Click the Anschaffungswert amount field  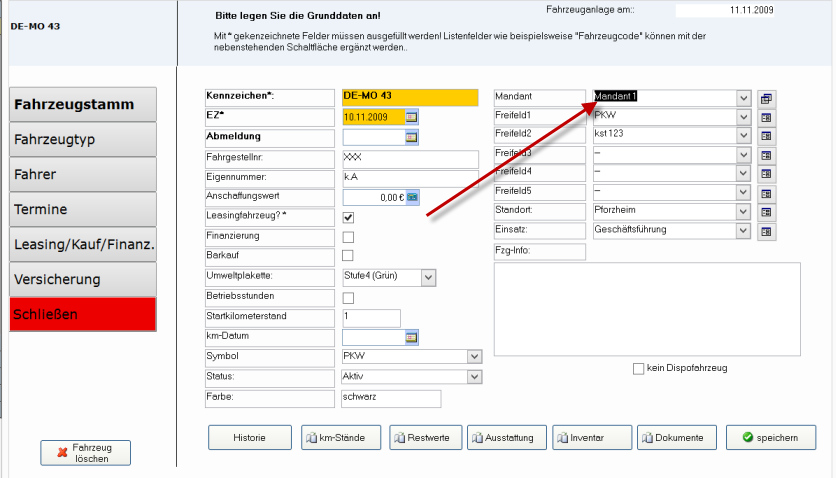[x=374, y=197]
